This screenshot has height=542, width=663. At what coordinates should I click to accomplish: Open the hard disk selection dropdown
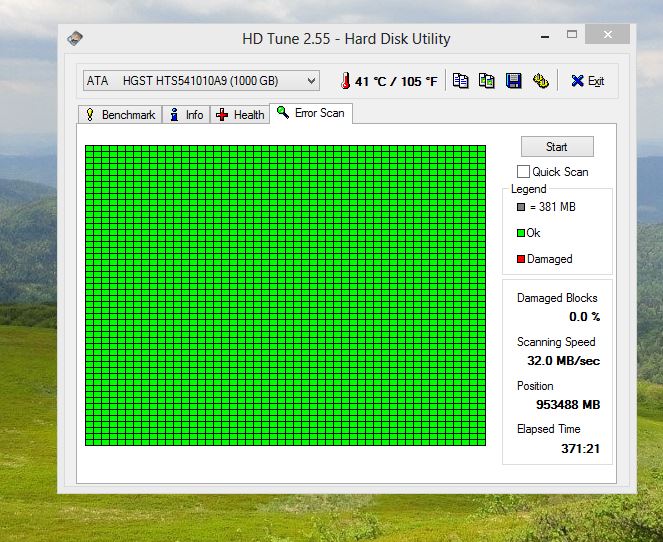click(201, 80)
